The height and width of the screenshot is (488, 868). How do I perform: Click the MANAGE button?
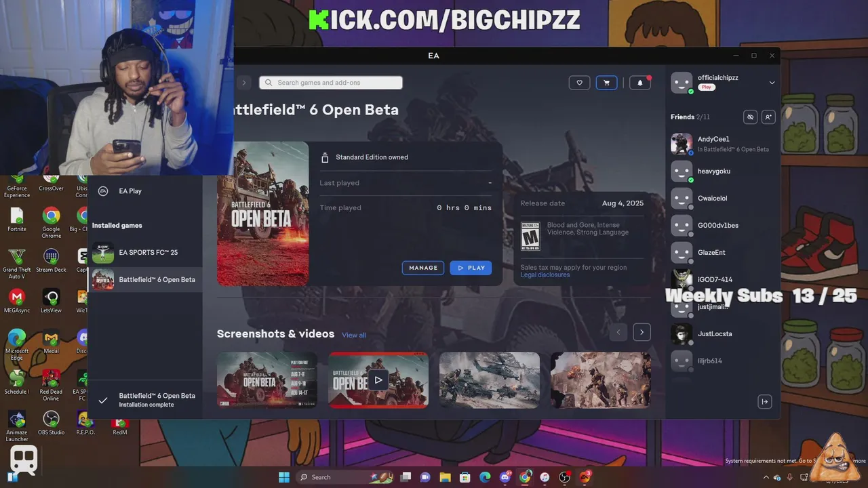423,268
